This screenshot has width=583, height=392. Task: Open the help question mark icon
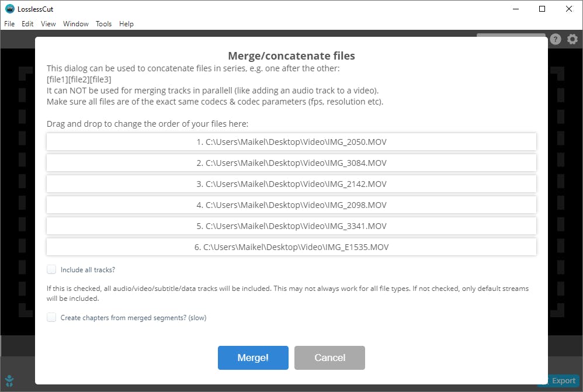tap(556, 39)
